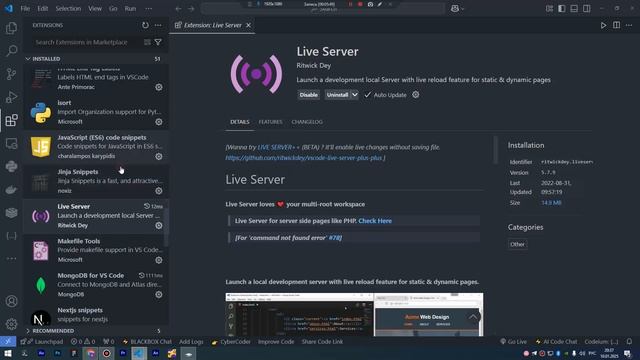Screen dimensions: 640x360
Task: Open the View menu
Action: (95, 9)
